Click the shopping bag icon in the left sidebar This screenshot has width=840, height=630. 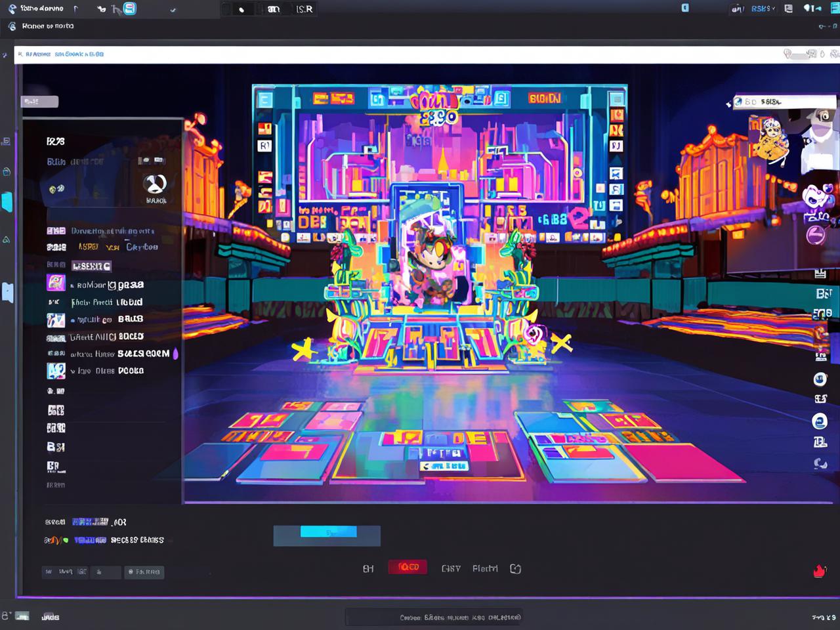[7, 171]
